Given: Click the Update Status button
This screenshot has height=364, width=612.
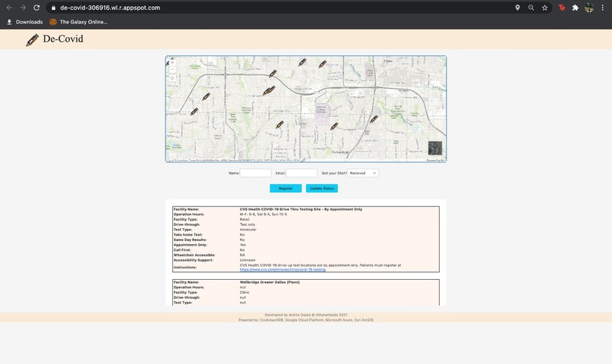Looking at the screenshot, I should [x=322, y=188].
